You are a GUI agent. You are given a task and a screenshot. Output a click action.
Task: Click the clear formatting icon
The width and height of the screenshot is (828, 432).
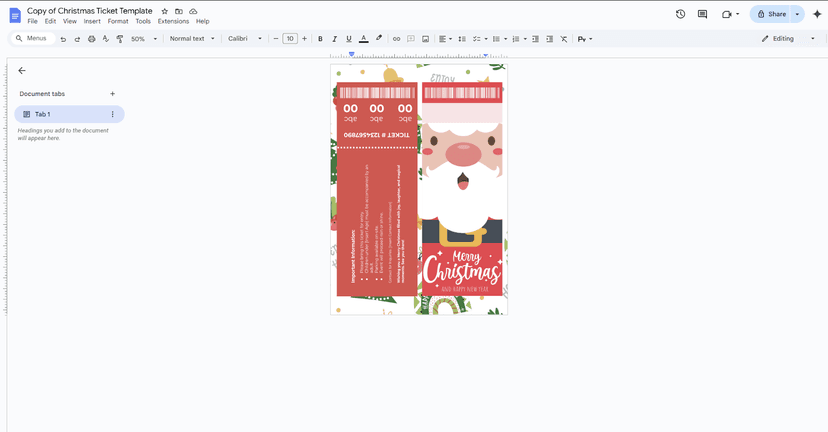pyautogui.click(x=563, y=39)
